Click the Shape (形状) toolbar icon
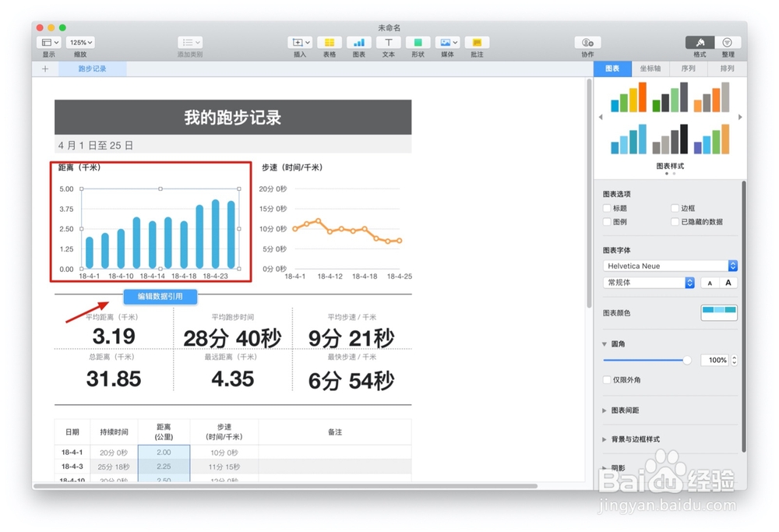 point(417,43)
